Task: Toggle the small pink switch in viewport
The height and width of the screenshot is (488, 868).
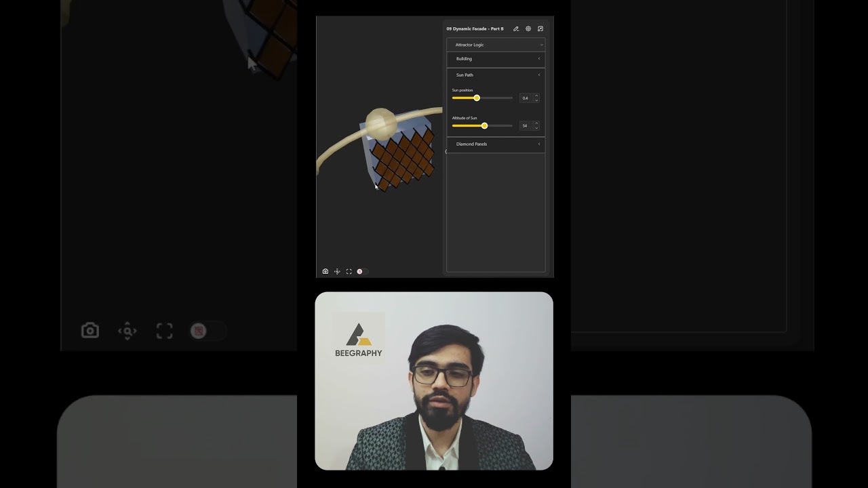Action: pyautogui.click(x=361, y=271)
